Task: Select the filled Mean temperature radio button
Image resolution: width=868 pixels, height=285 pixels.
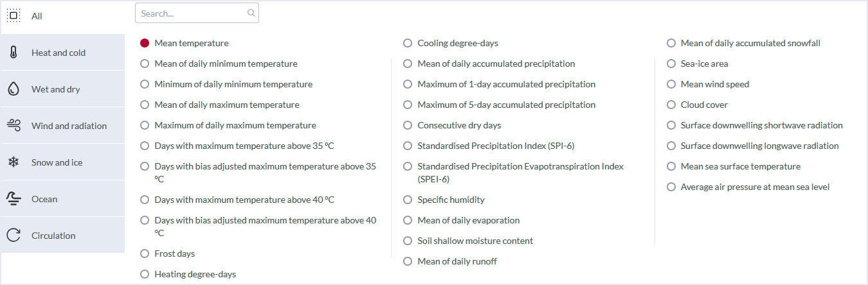Action: click(x=145, y=43)
